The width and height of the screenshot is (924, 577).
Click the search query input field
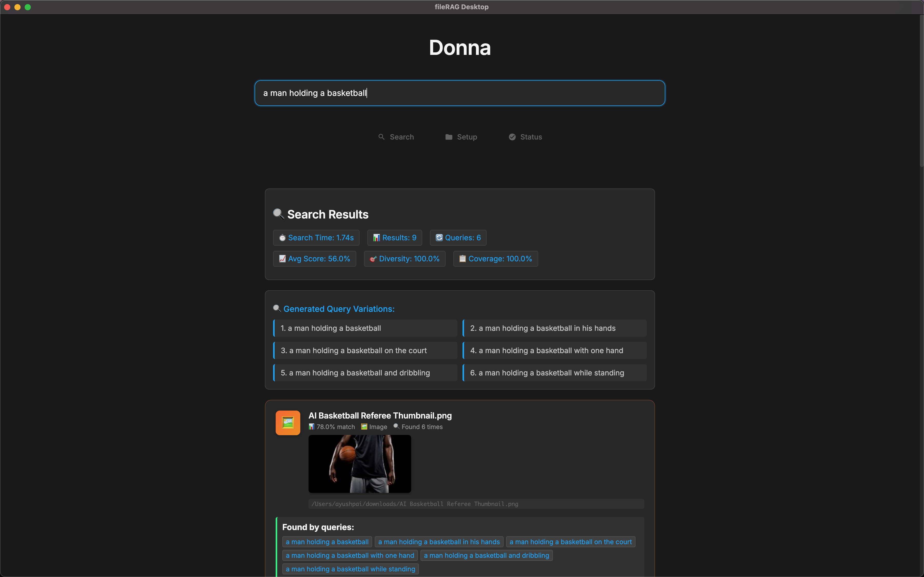pos(460,93)
